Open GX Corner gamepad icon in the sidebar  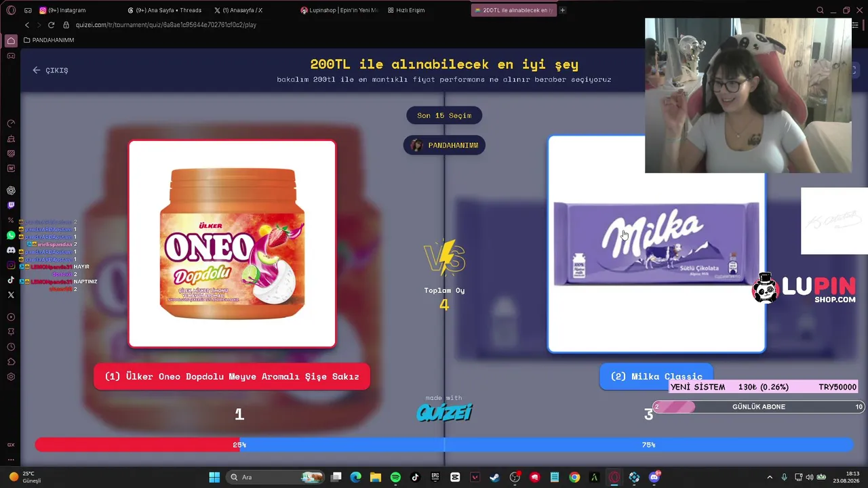pyautogui.click(x=11, y=56)
